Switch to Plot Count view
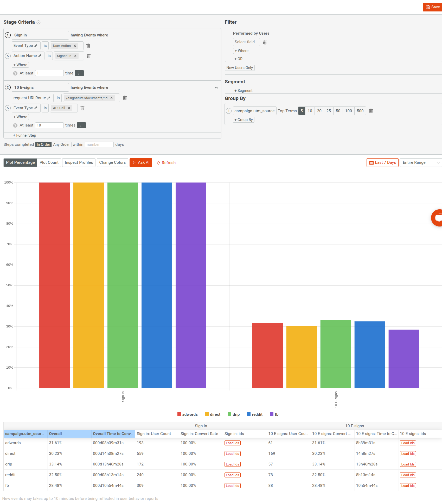Viewport: 442px width, 504px height. coord(49,162)
